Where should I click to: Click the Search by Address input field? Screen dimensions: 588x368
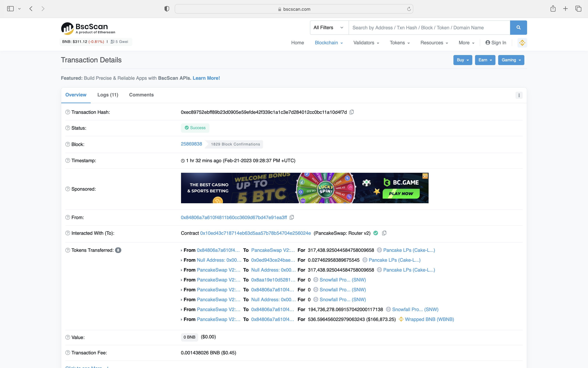pyautogui.click(x=429, y=27)
